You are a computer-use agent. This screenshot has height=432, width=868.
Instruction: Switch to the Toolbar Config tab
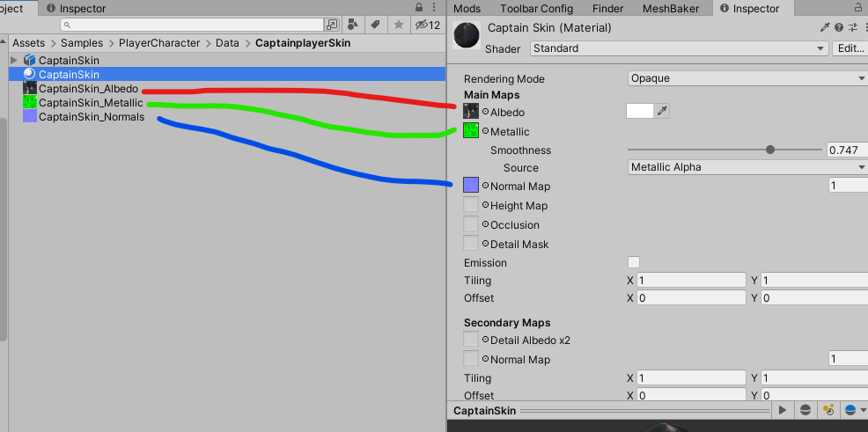coord(536,8)
